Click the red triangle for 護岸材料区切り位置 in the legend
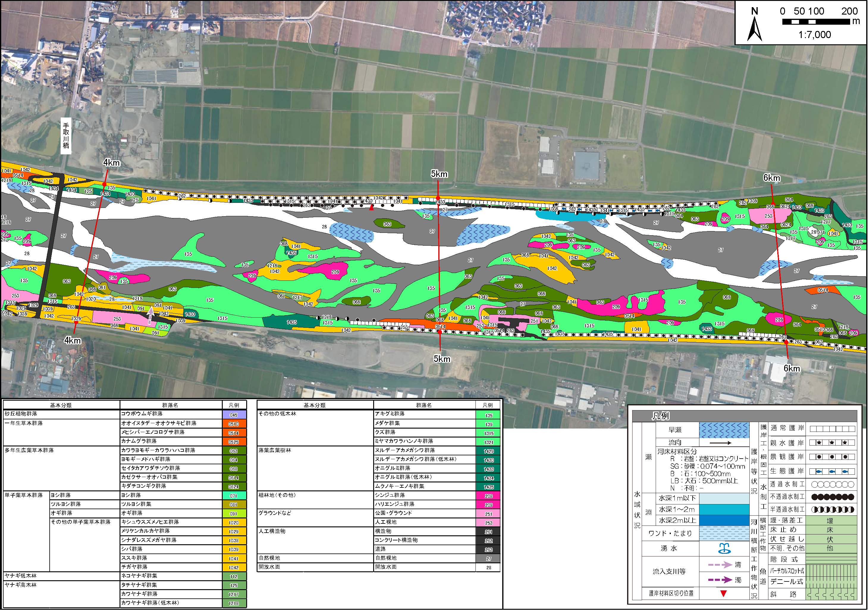The height and width of the screenshot is (610, 868). point(723,593)
